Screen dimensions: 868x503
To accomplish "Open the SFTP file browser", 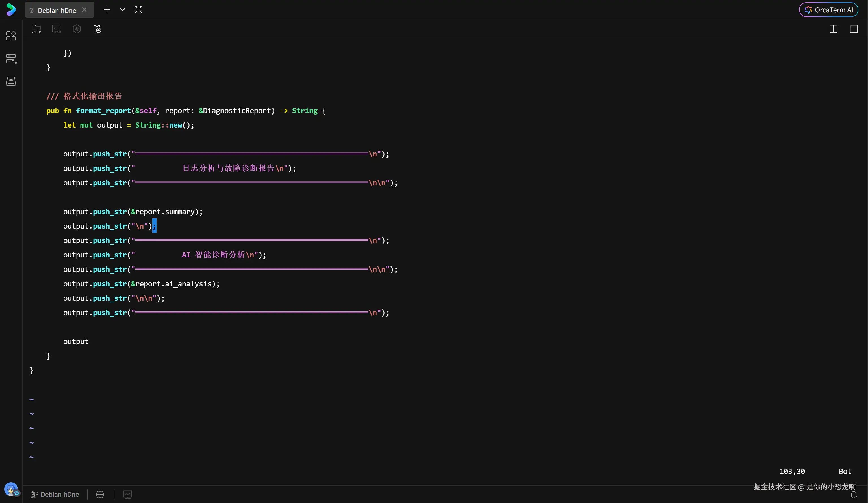I will click(36, 29).
